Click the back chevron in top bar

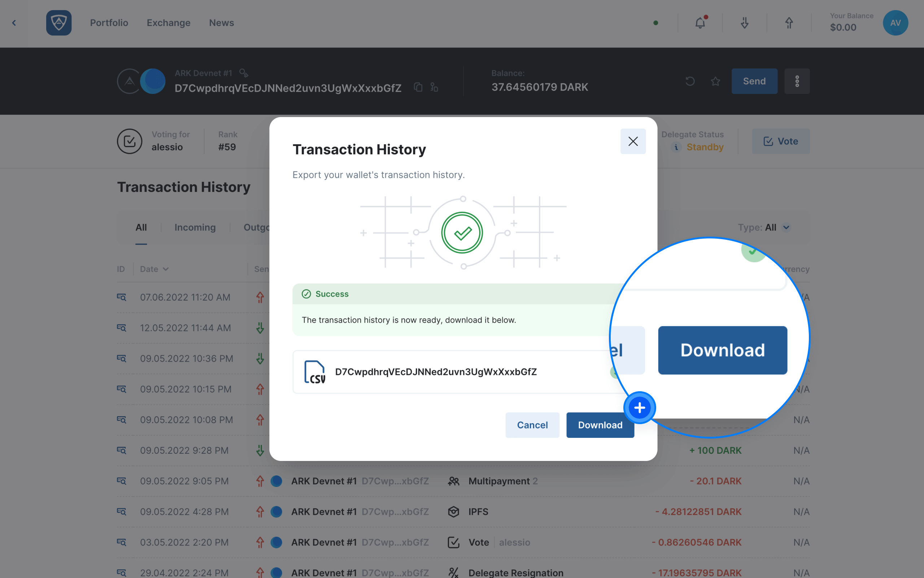point(14,23)
